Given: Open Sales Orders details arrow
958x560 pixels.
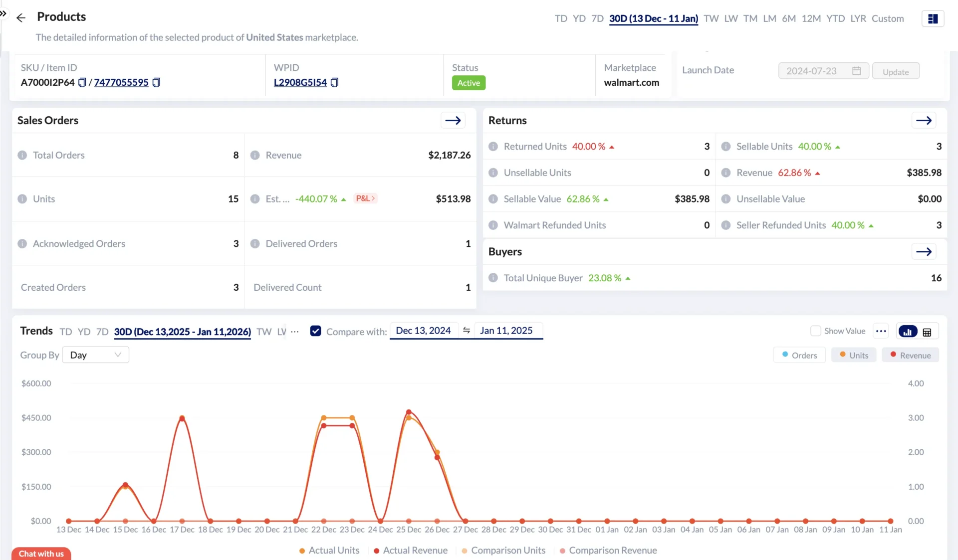Looking at the screenshot, I should 453,120.
